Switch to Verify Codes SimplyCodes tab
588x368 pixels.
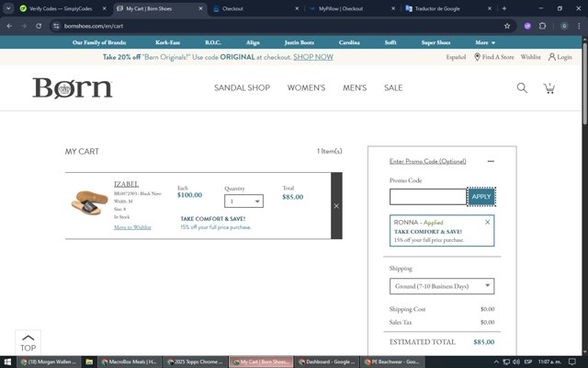(x=60, y=8)
